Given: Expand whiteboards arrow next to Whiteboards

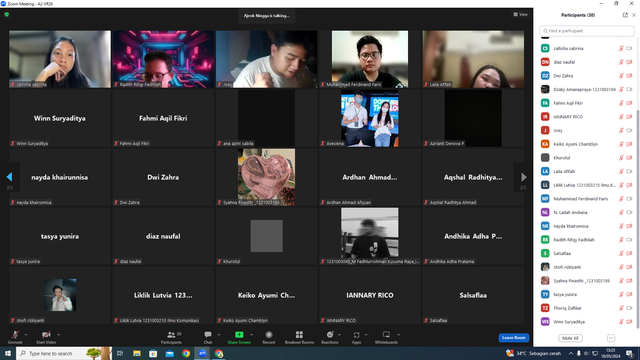Looking at the screenshot, I should (398, 335).
